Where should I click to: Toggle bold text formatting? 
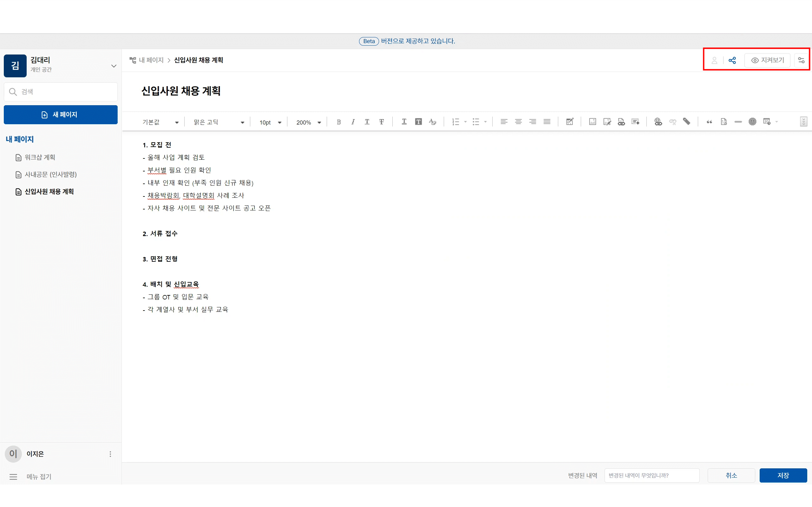(x=338, y=122)
